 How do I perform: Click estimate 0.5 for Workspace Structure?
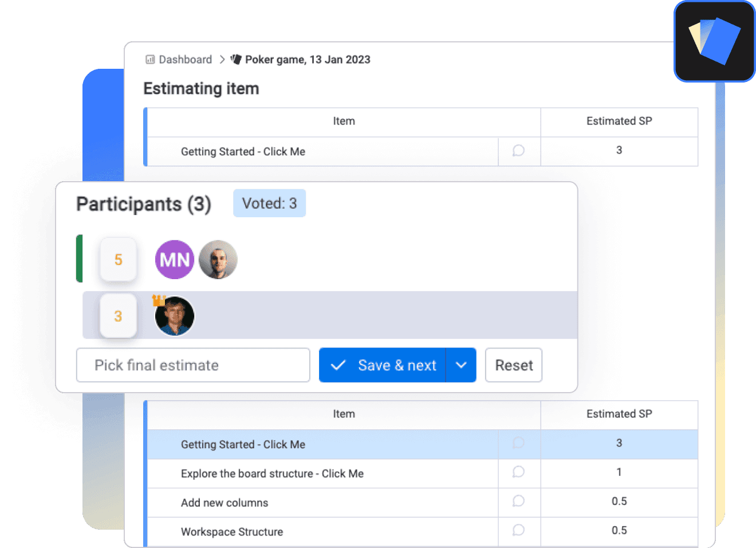[619, 531]
